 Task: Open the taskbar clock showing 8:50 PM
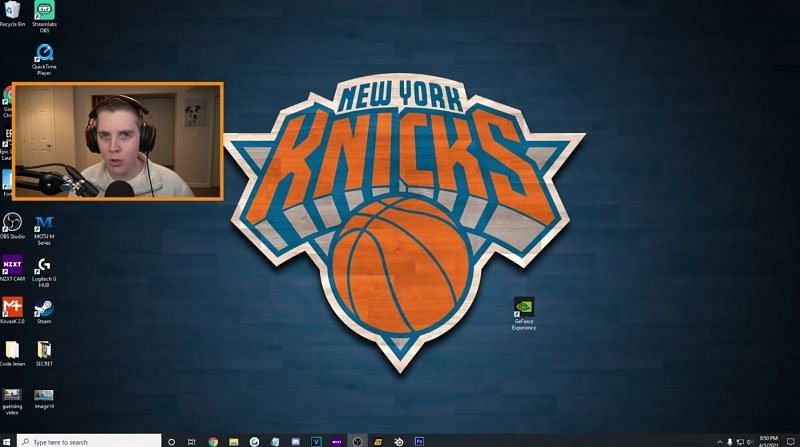(768, 442)
